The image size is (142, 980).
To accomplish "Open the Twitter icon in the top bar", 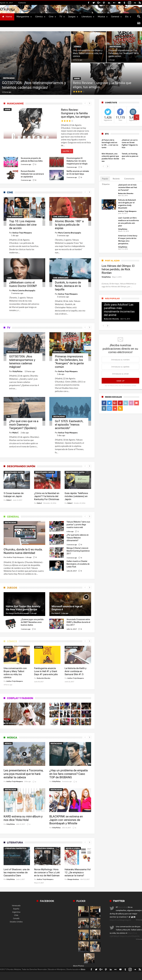I will [x=93, y=3].
